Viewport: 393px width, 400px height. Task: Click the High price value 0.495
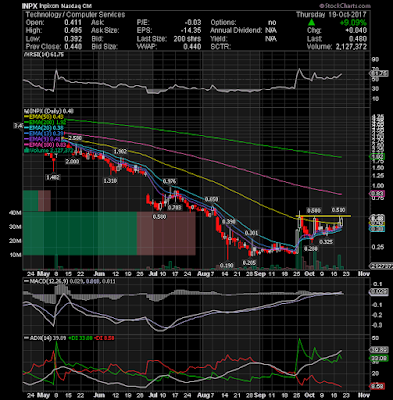coord(74,31)
